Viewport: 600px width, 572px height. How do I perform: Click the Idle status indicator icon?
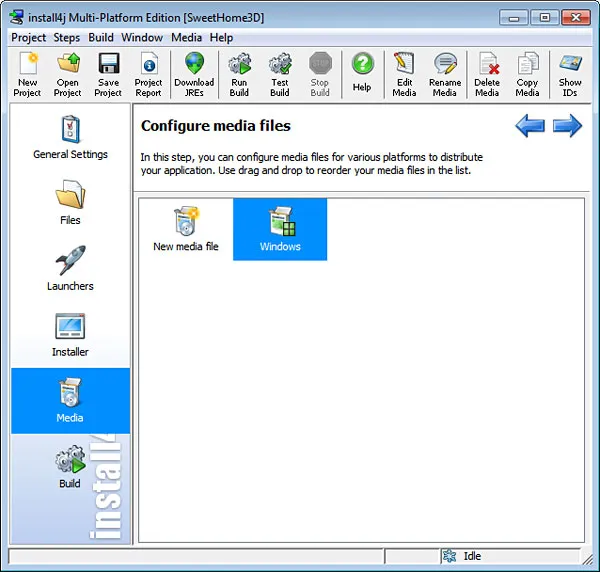[x=449, y=556]
